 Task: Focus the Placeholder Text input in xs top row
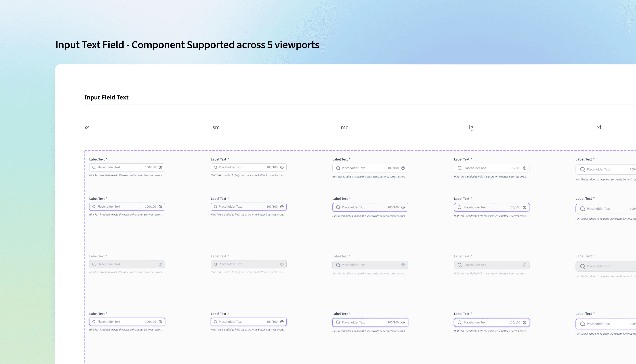coord(127,167)
